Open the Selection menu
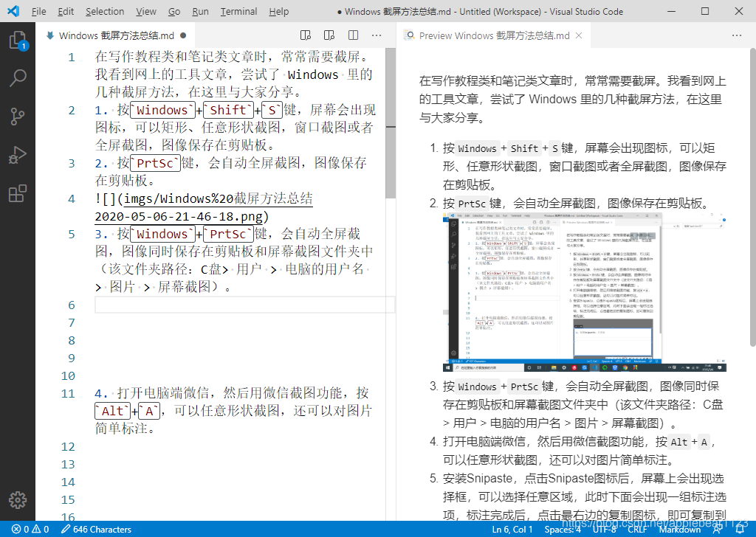 [105, 11]
